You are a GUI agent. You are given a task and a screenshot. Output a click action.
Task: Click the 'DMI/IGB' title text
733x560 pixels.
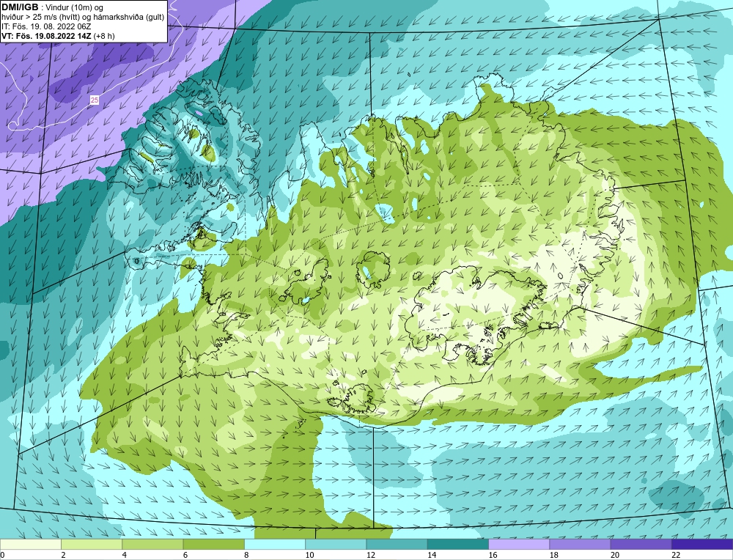20,7
